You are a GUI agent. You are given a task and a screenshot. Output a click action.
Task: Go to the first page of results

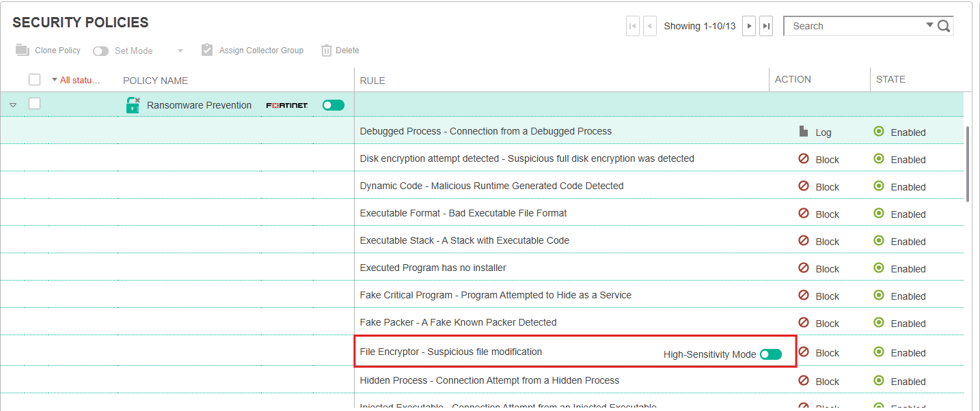[x=633, y=26]
